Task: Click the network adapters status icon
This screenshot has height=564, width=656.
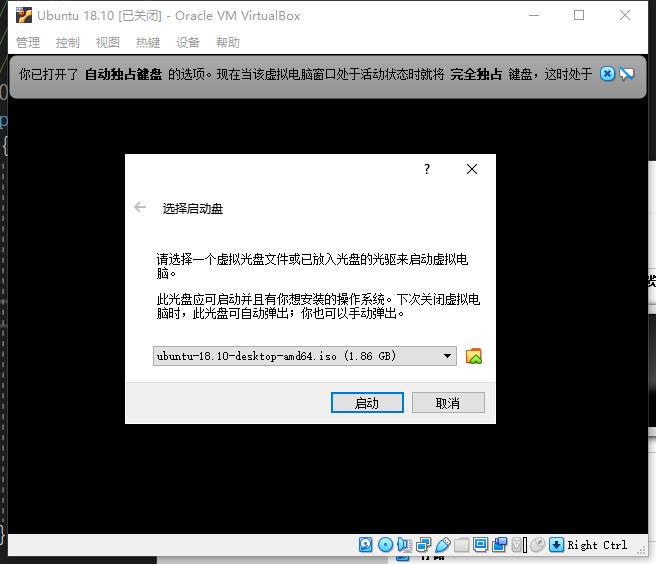Action: pos(423,545)
